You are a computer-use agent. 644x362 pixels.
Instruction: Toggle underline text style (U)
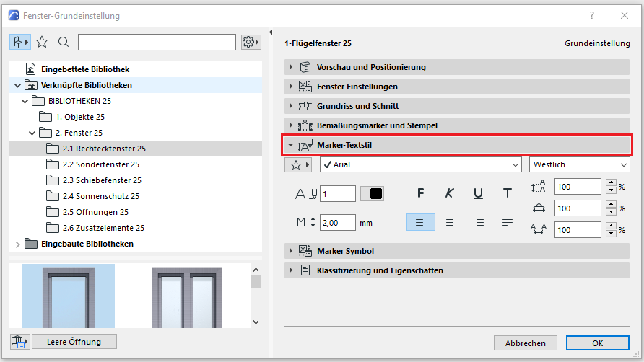(479, 193)
